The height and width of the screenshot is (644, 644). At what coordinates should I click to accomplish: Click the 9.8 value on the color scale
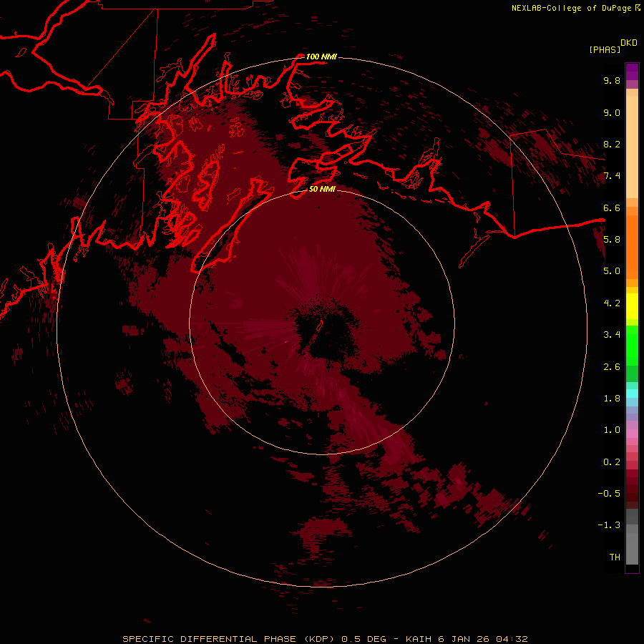(612, 80)
